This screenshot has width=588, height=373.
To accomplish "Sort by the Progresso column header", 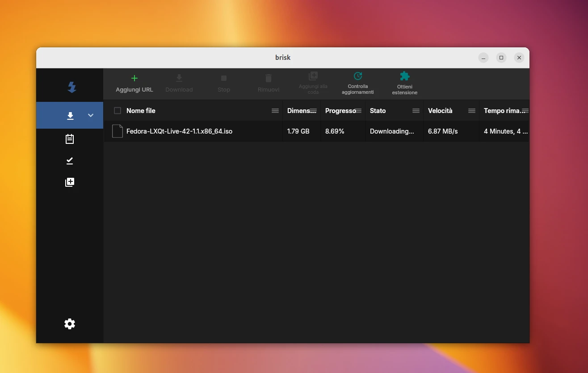I will (x=340, y=111).
